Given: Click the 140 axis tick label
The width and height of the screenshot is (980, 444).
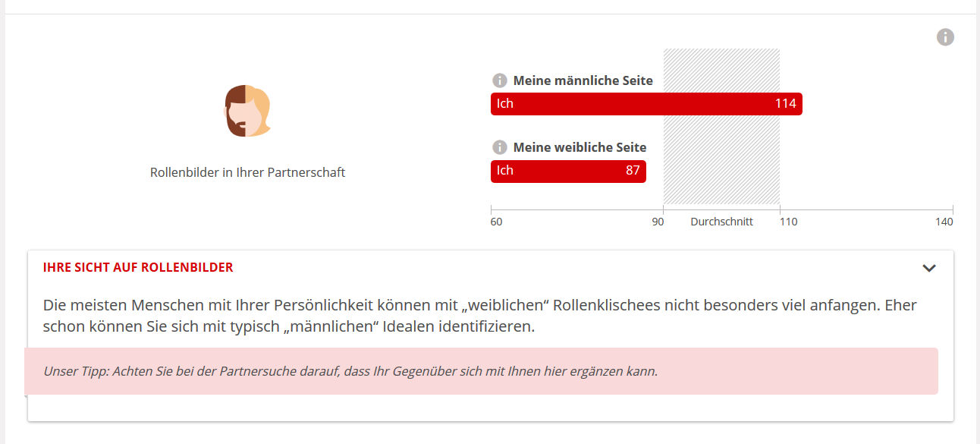Looking at the screenshot, I should pos(944,222).
